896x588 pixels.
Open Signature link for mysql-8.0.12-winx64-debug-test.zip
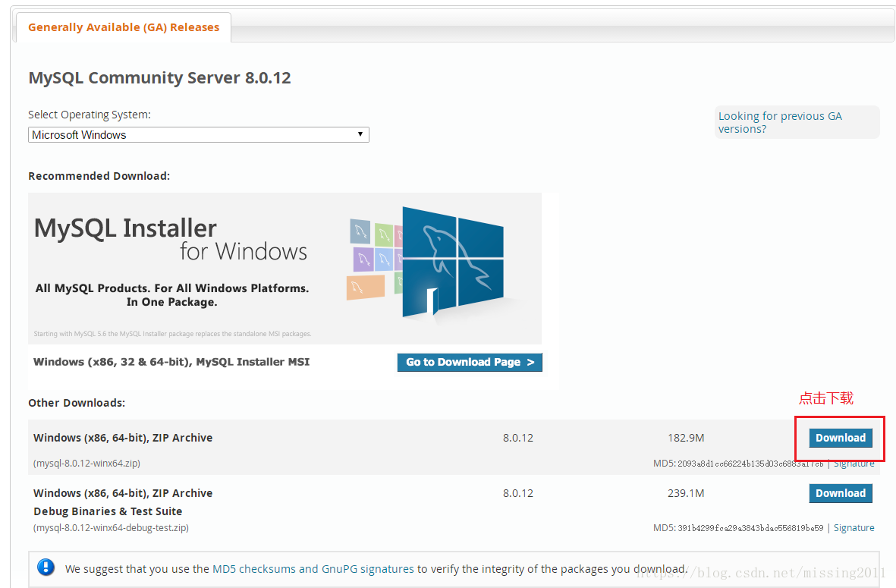pos(854,528)
